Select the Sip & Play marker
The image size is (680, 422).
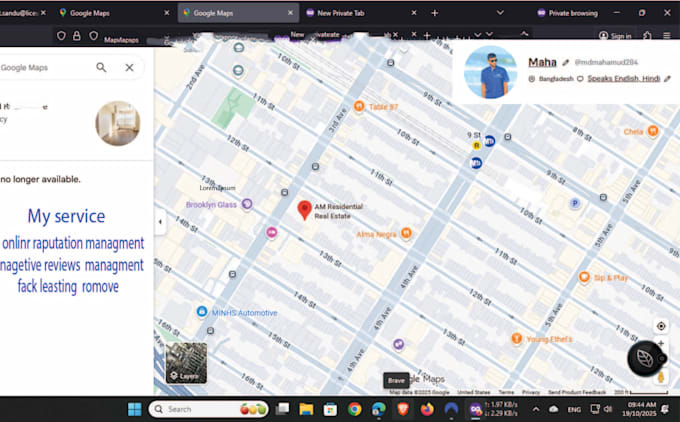click(x=584, y=277)
